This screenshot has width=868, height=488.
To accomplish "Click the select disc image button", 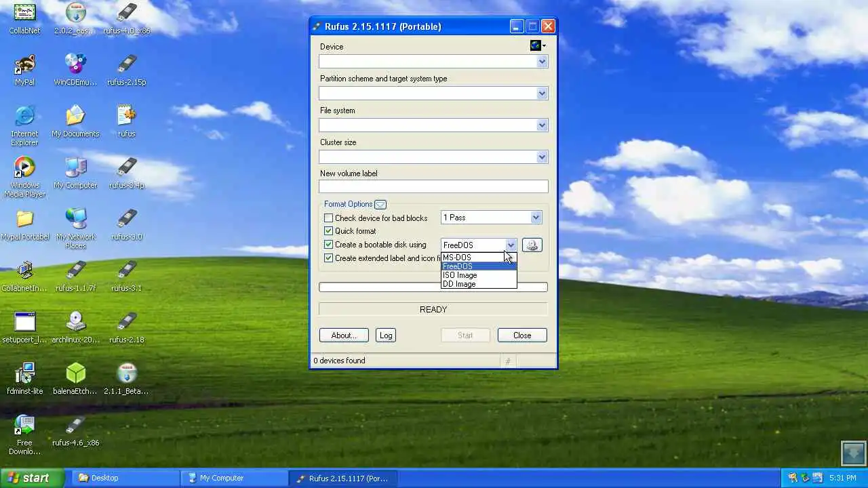I will tap(532, 245).
